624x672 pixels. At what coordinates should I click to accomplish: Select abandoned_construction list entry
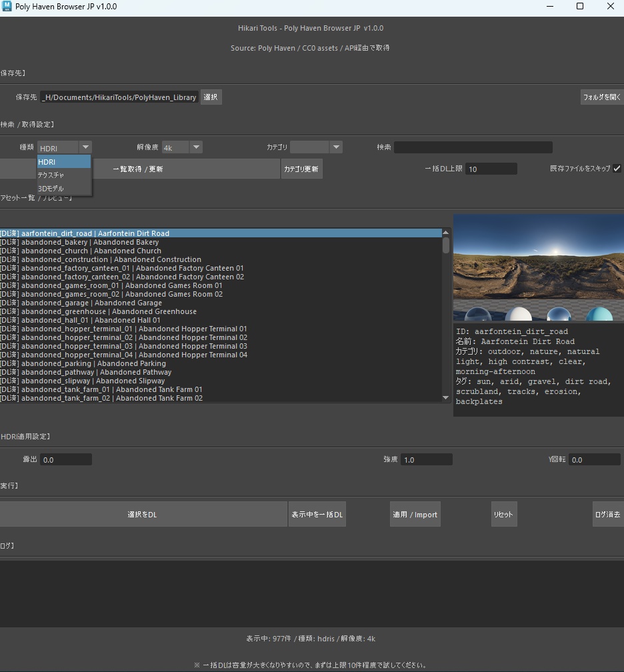coord(221,259)
